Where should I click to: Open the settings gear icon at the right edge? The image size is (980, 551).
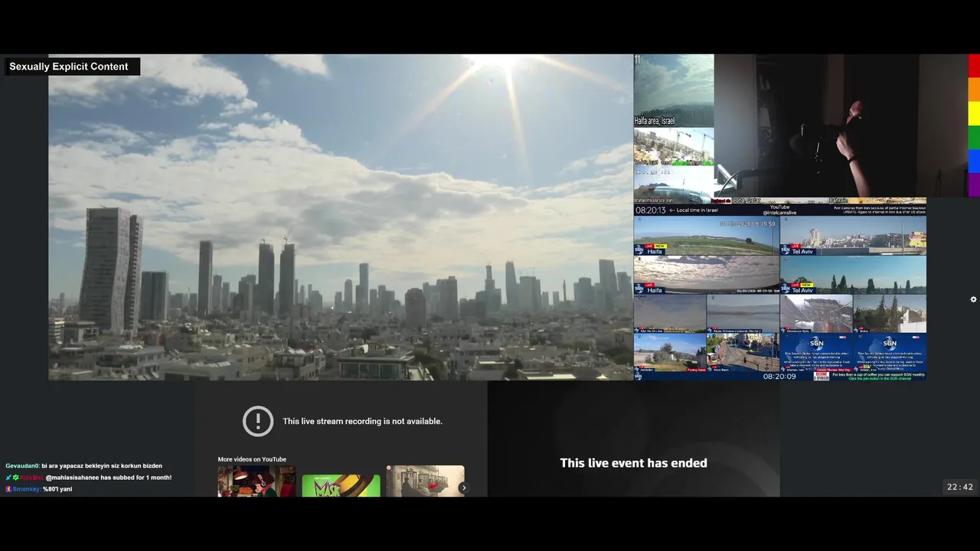pos(973,299)
